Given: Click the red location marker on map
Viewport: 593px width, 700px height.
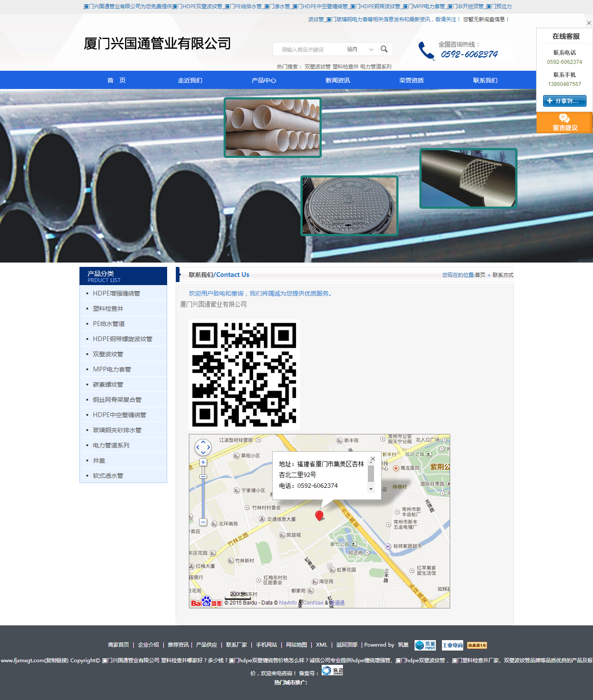Looking at the screenshot, I should 319,515.
